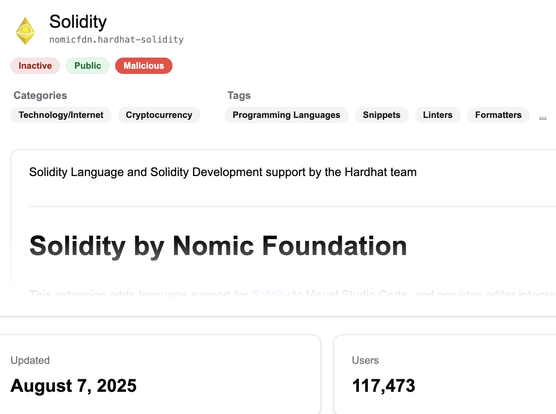
Task: Click the Updated August 7, 2025 card
Action: pos(161,374)
